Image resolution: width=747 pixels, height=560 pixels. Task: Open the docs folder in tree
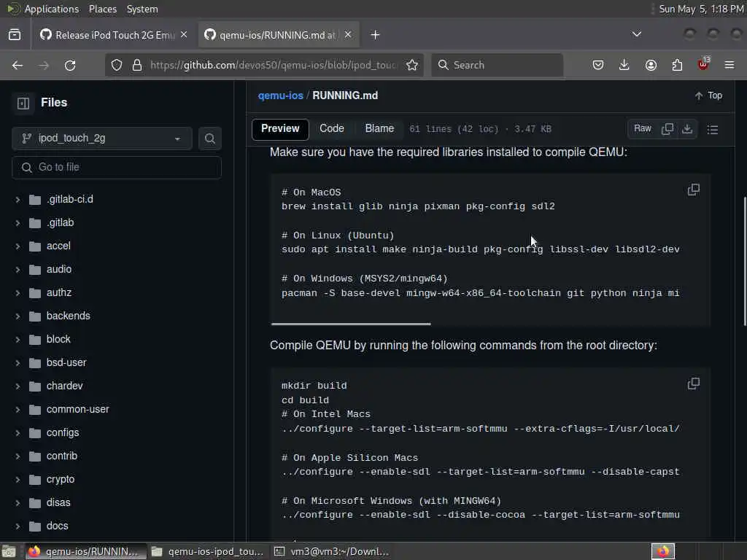tap(57, 526)
